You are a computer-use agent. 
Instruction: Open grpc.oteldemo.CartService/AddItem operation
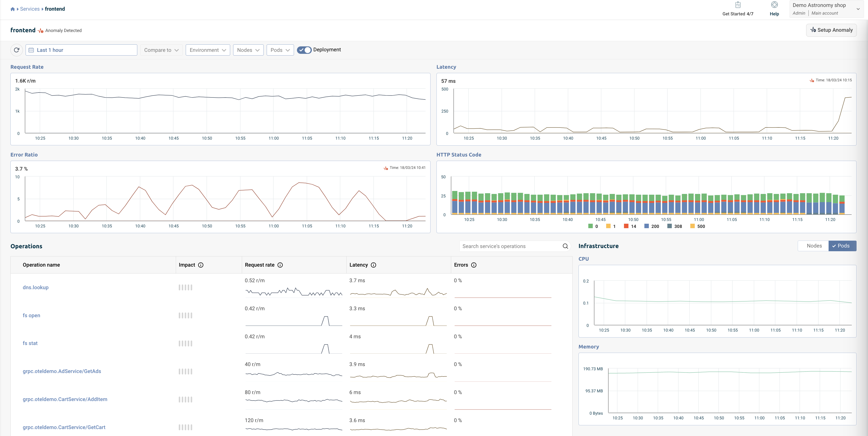(65, 399)
